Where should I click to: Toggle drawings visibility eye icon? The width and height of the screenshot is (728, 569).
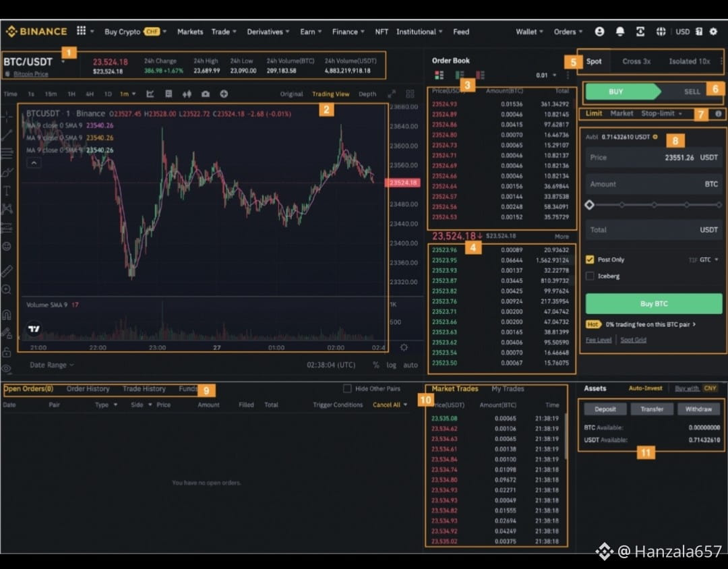7,369
